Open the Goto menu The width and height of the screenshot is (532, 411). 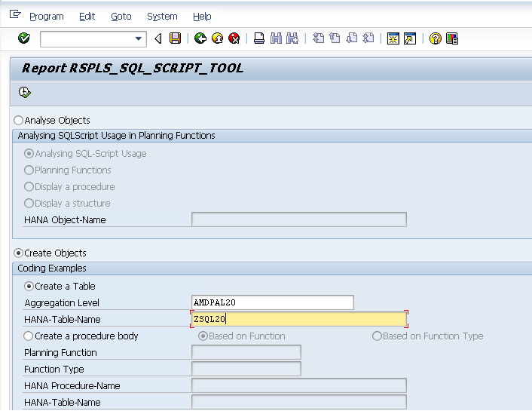coord(121,17)
